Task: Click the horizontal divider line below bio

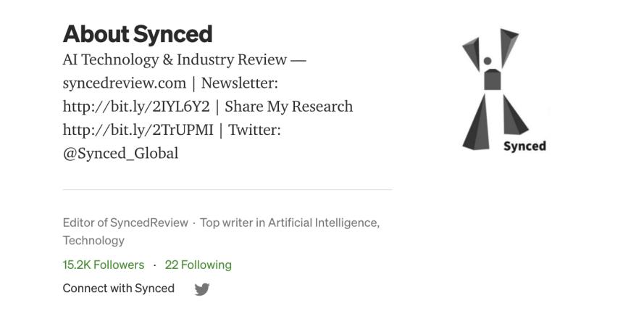Action: (227, 190)
